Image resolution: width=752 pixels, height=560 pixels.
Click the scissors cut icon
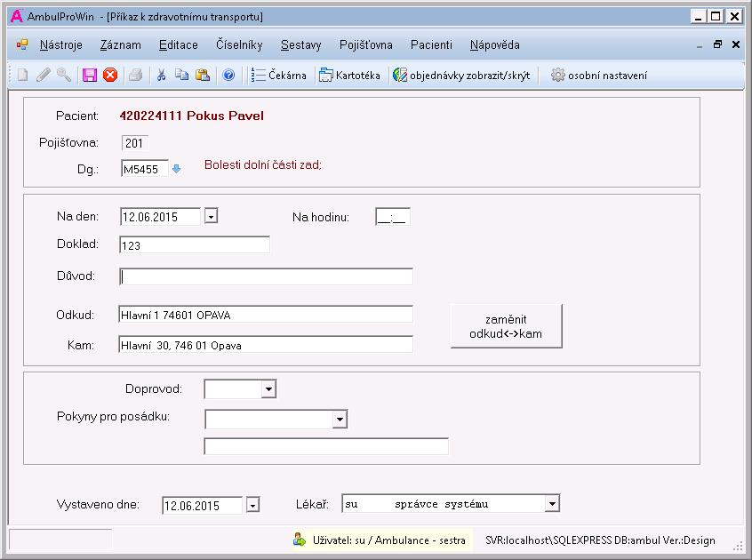[161, 75]
